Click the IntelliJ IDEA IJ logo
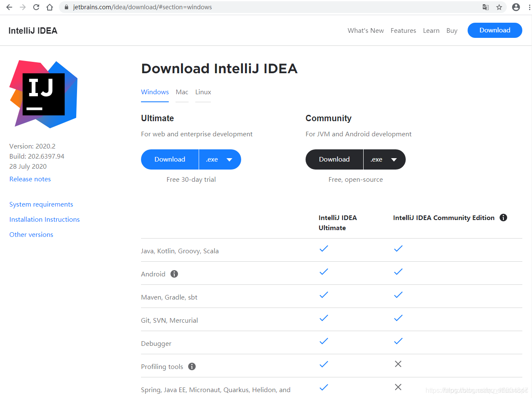This screenshot has width=532, height=398. pos(43,94)
